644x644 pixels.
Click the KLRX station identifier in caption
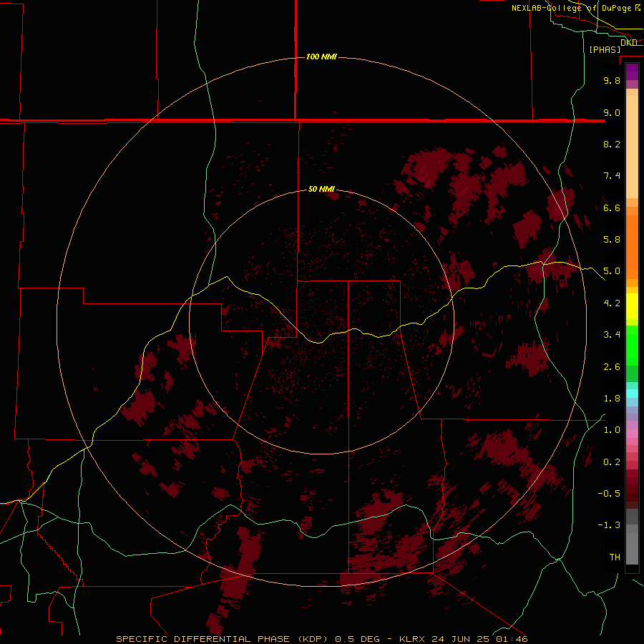coord(414,639)
